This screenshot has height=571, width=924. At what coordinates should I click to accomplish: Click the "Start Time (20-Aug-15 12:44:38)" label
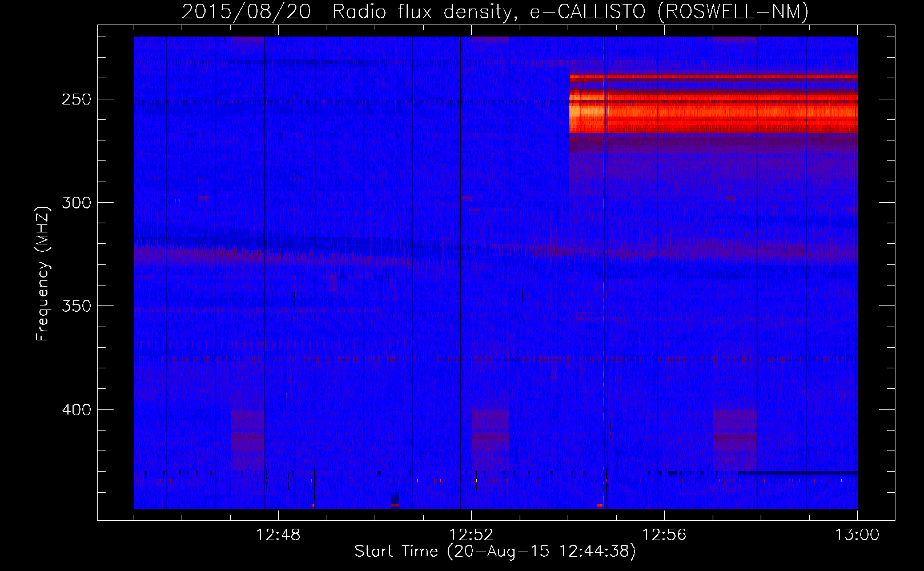click(495, 552)
